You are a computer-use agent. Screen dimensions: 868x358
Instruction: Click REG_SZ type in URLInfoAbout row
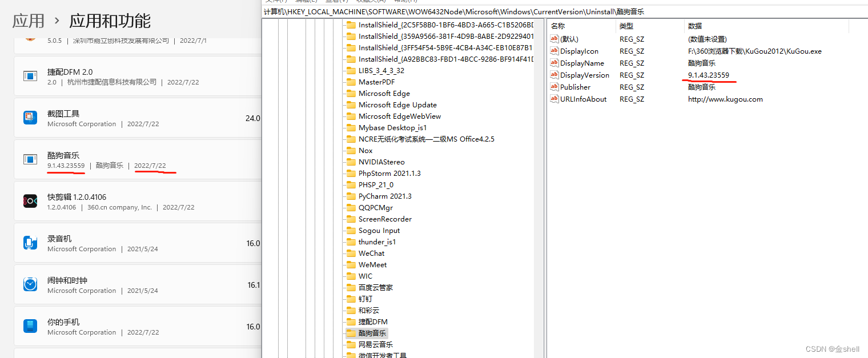pos(632,99)
